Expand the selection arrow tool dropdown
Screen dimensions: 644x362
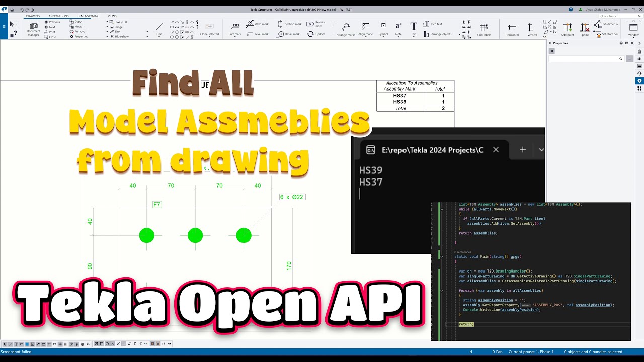17,24
